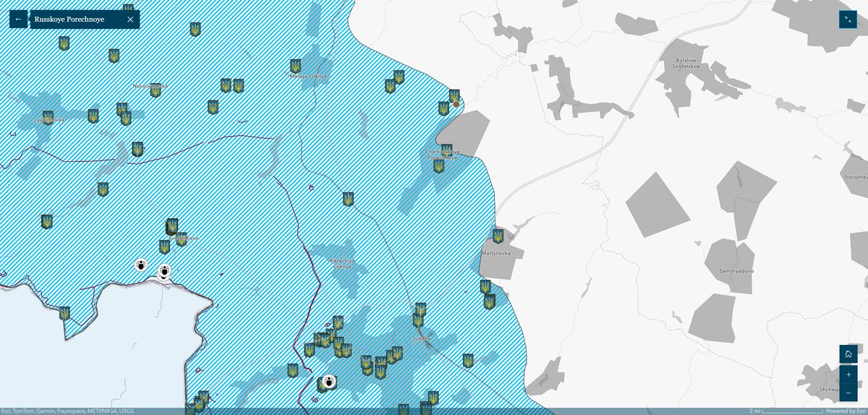The height and width of the screenshot is (415, 868).
Task: Select the trident marker on the lake shore
Action: (x=64, y=313)
